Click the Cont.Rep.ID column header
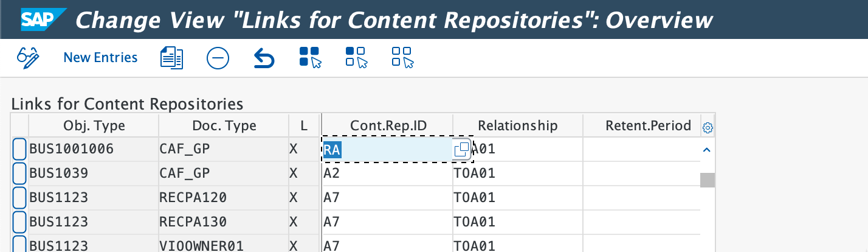 pyautogui.click(x=388, y=126)
